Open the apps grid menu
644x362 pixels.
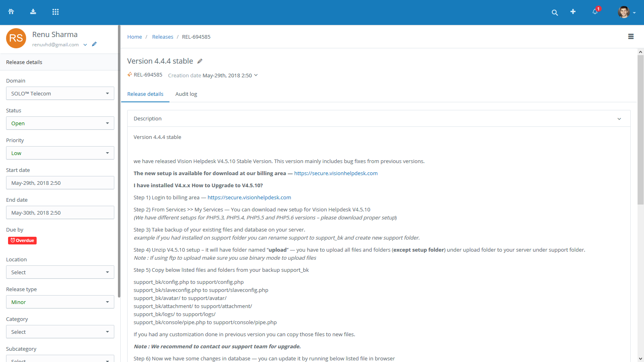tap(56, 12)
